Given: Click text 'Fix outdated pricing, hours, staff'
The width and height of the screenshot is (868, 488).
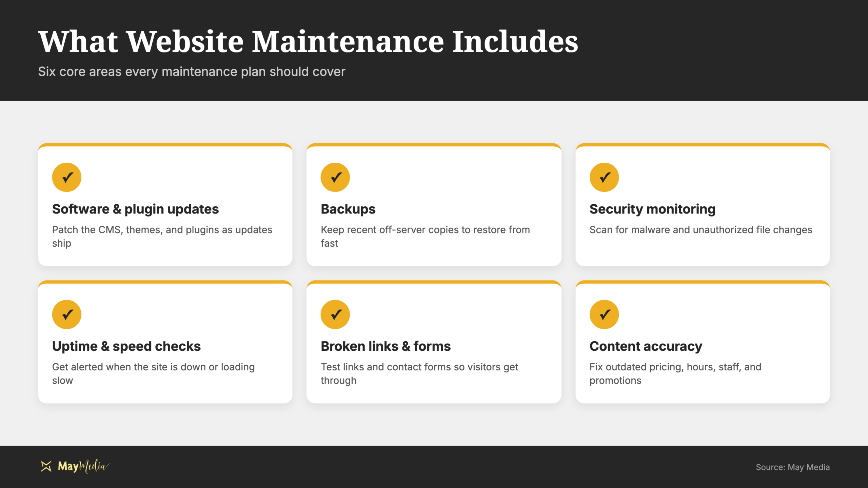Looking at the screenshot, I should pos(665,367).
